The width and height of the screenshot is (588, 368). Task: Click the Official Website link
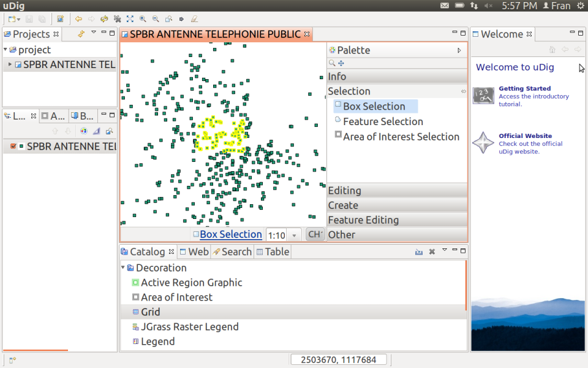pos(525,136)
